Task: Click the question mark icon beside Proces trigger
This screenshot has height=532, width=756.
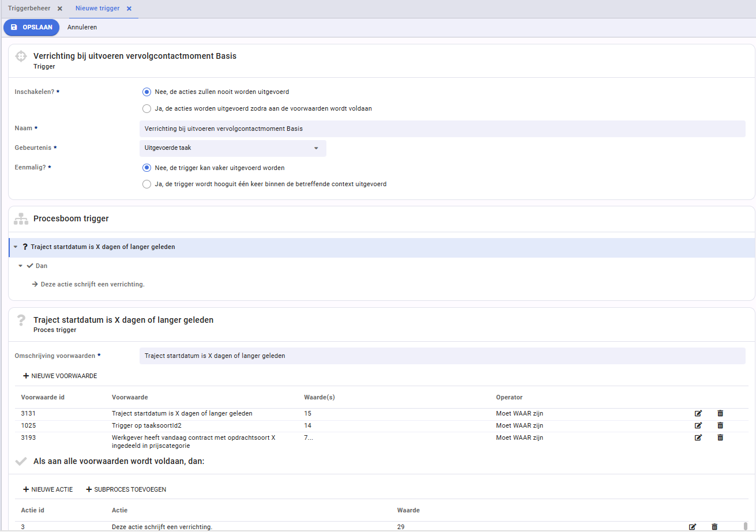Action: point(21,320)
